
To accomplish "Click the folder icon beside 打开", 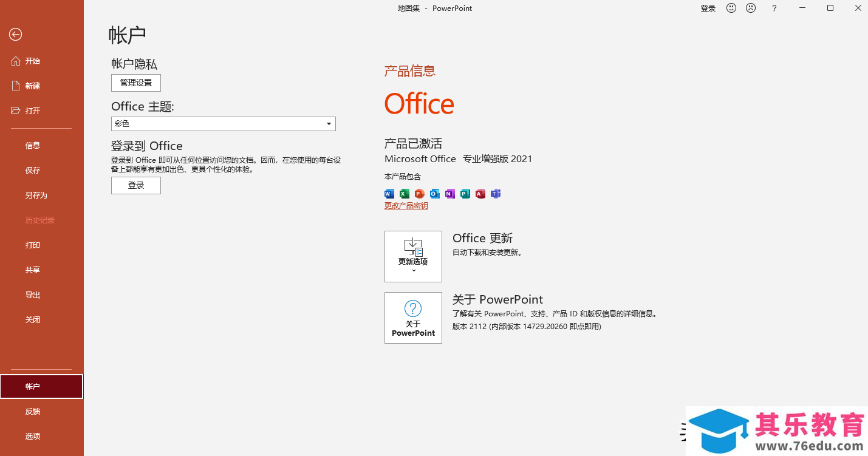I will click(16, 111).
